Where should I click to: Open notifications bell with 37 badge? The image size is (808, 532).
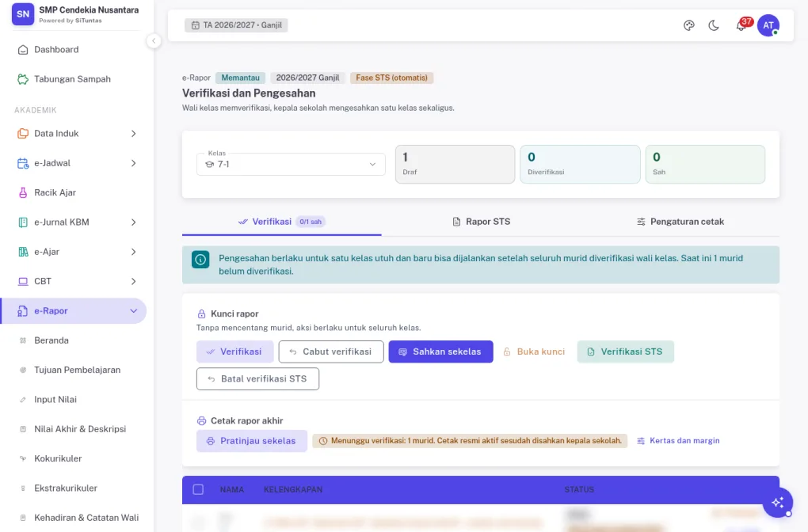(x=741, y=25)
